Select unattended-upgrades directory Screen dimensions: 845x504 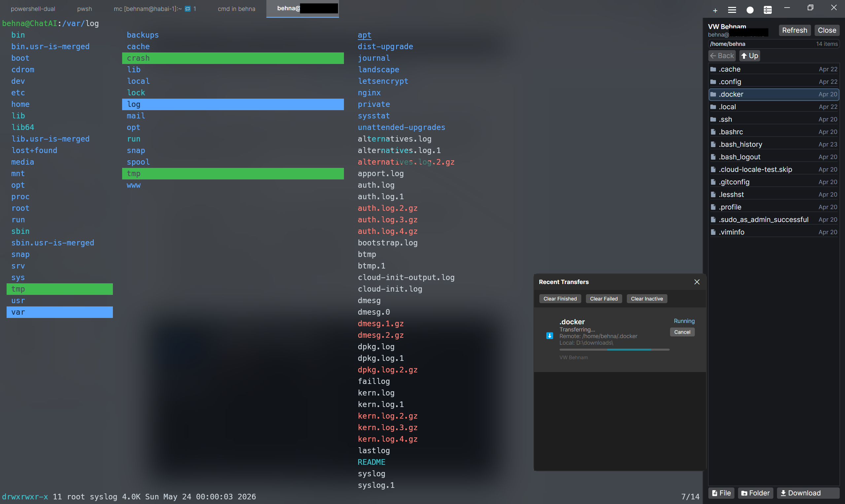point(401,128)
